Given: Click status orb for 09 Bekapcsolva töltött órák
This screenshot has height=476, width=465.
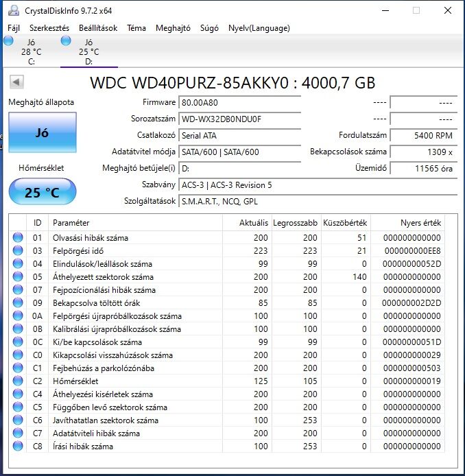Looking at the screenshot, I should pos(18,302).
